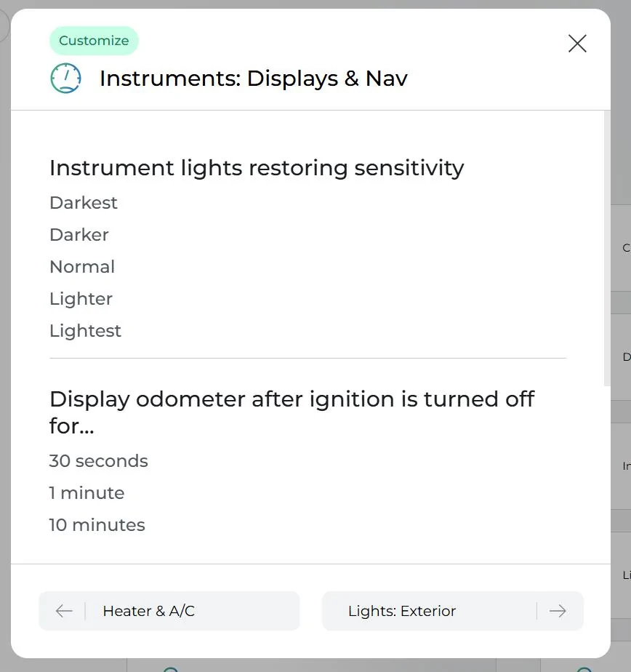Click the green Customize badge
Viewport: 631px width, 672px height.
(94, 41)
